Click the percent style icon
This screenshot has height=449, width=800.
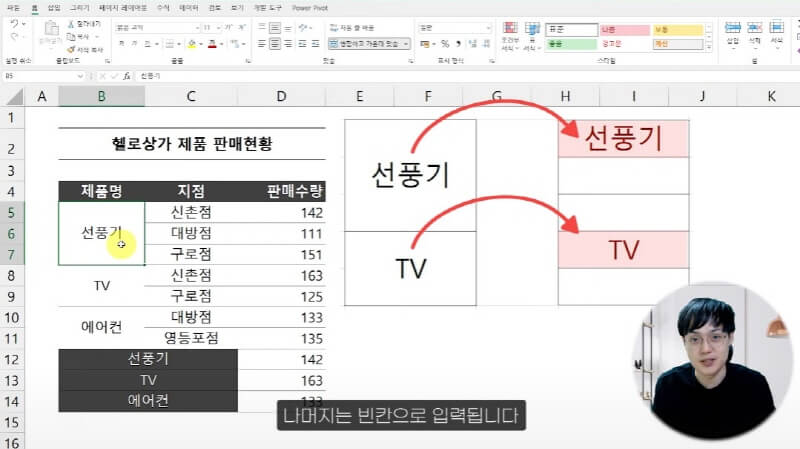point(445,44)
